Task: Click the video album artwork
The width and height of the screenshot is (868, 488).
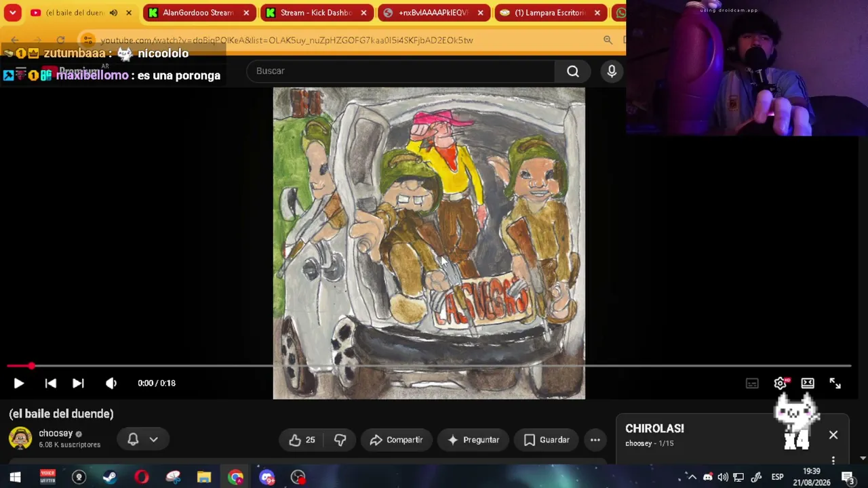Action: pyautogui.click(x=429, y=243)
